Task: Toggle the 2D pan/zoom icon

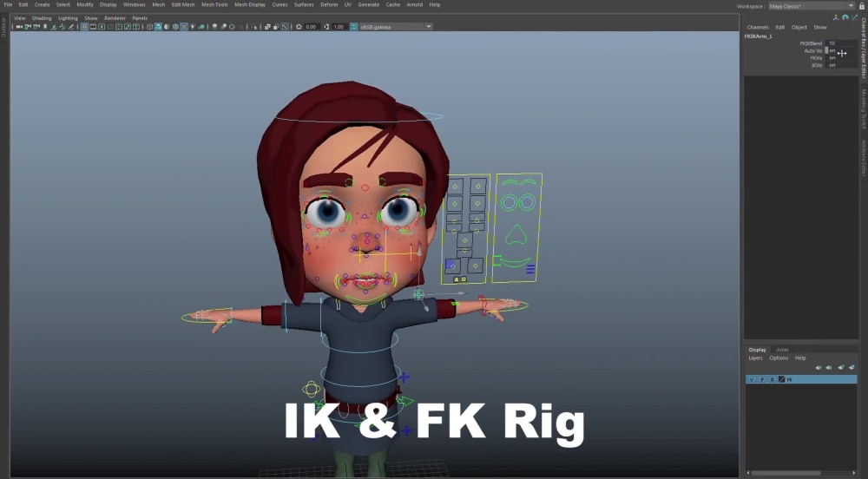Action: tap(62, 27)
